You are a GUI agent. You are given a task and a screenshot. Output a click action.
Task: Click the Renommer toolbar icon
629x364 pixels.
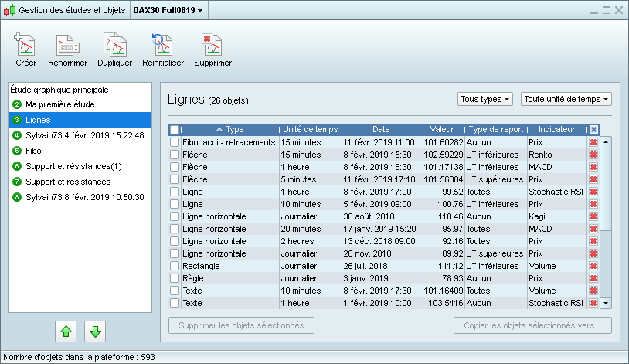coord(67,46)
